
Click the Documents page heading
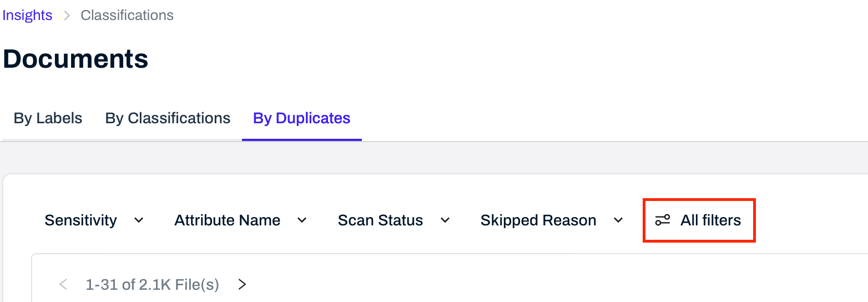pyautogui.click(x=75, y=59)
